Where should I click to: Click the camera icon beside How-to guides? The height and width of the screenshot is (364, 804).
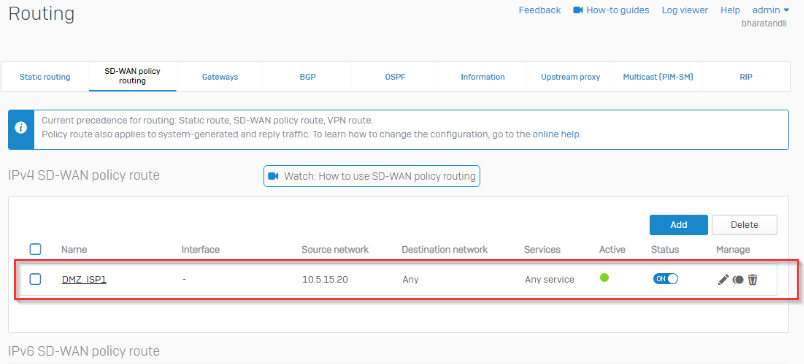point(578,10)
